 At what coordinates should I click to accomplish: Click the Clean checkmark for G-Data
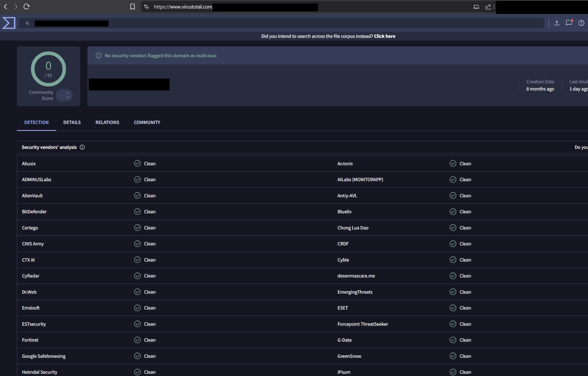pyautogui.click(x=453, y=340)
